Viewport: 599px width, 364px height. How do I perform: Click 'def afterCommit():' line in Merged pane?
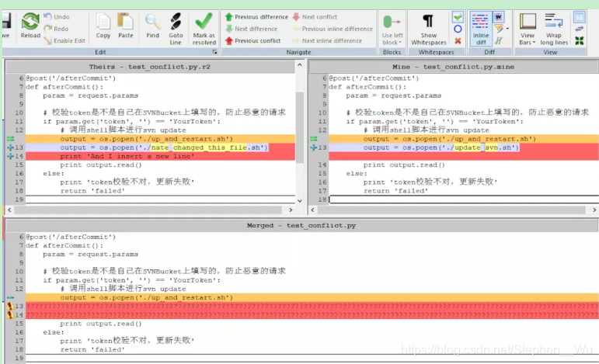(x=312, y=245)
